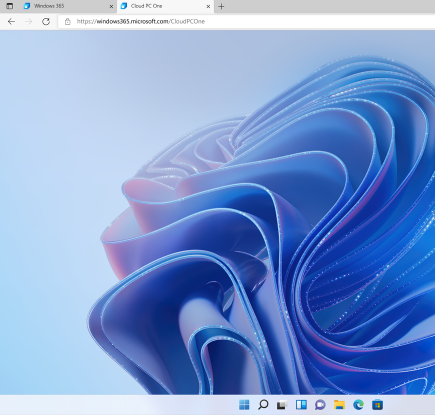Close the Cloud PC One tab
This screenshot has height=415, width=435.
pyautogui.click(x=208, y=6)
